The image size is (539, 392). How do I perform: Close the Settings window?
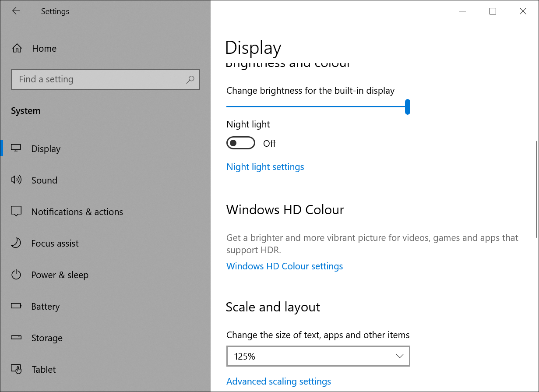[523, 11]
